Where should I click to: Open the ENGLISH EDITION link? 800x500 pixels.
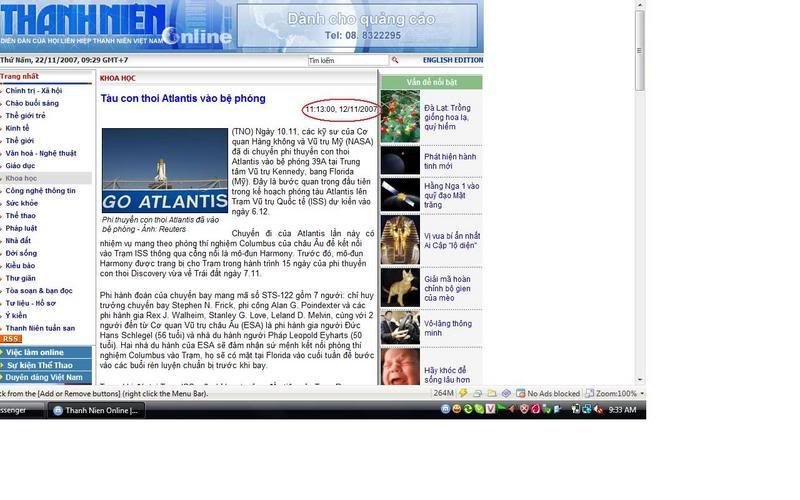(453, 60)
